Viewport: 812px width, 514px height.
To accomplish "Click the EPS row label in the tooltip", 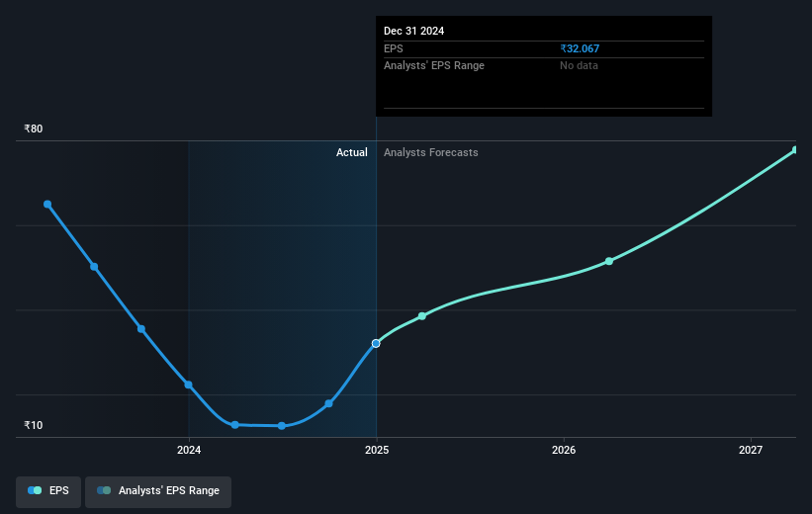I will (393, 48).
